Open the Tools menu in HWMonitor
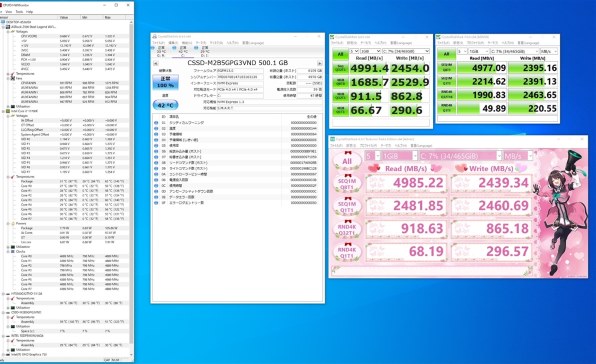This screenshot has height=364, width=596. [19, 12]
